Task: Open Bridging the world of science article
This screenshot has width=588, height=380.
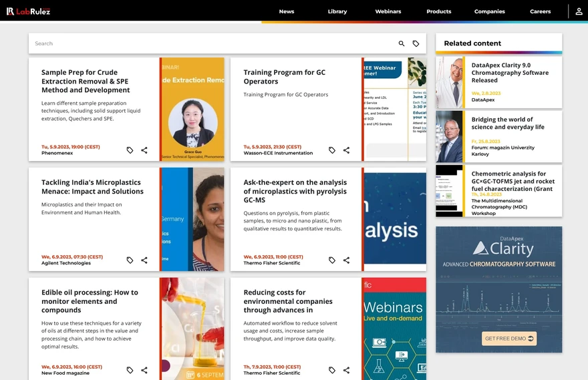Action: [508, 124]
